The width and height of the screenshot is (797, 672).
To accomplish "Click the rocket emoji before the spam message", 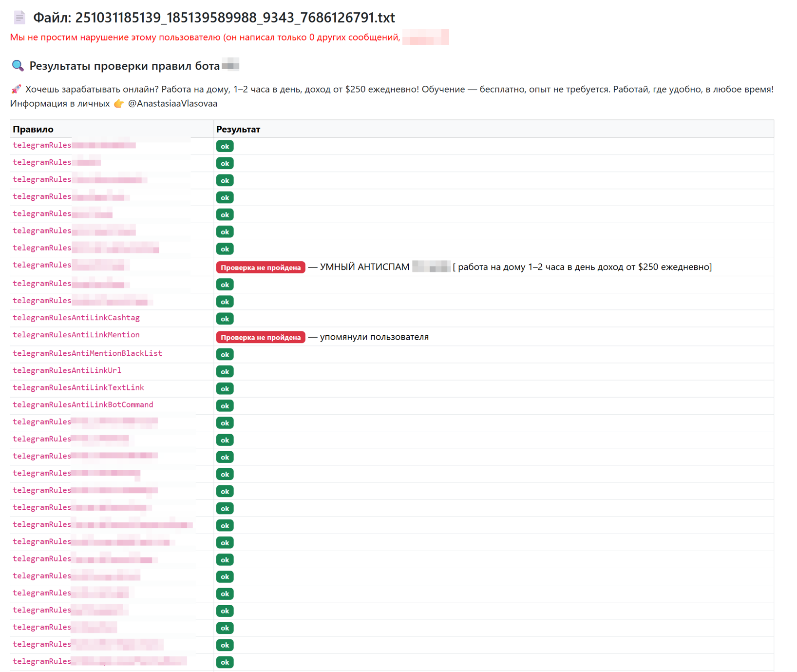I will point(16,89).
